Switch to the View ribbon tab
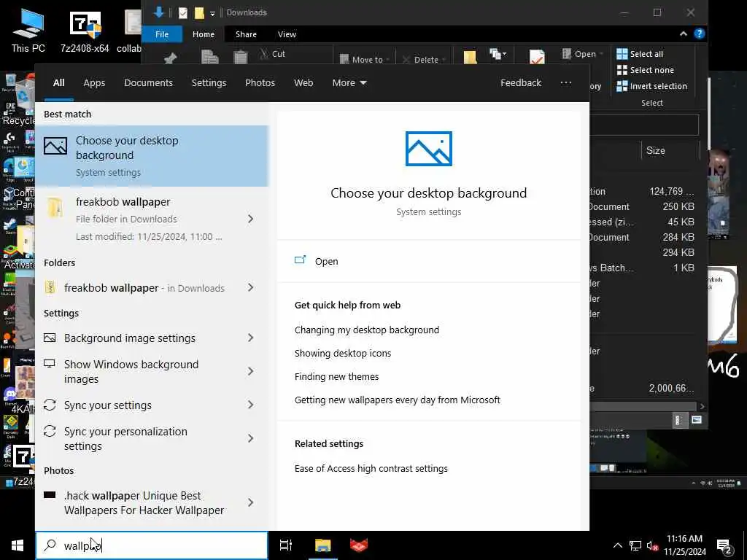Image resolution: width=747 pixels, height=560 pixels. tap(287, 34)
